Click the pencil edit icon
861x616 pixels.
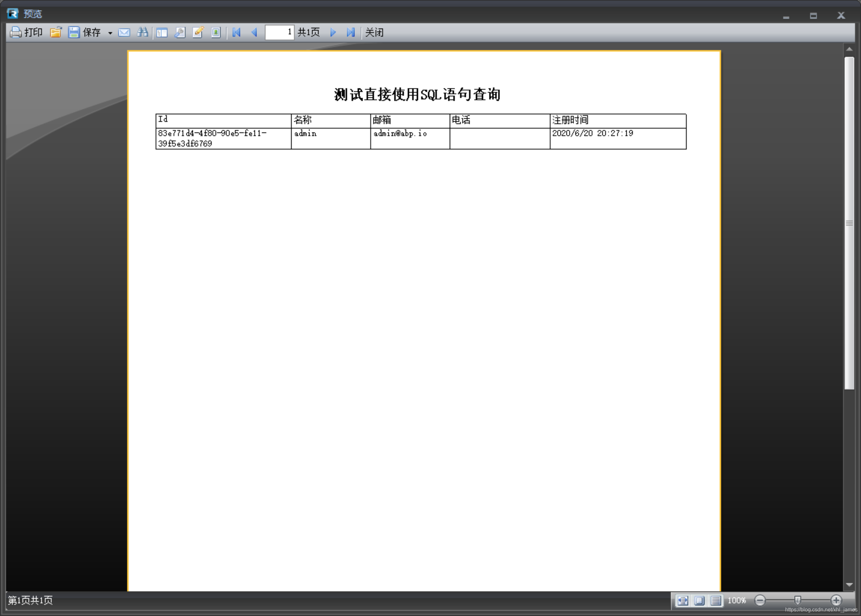tap(198, 33)
